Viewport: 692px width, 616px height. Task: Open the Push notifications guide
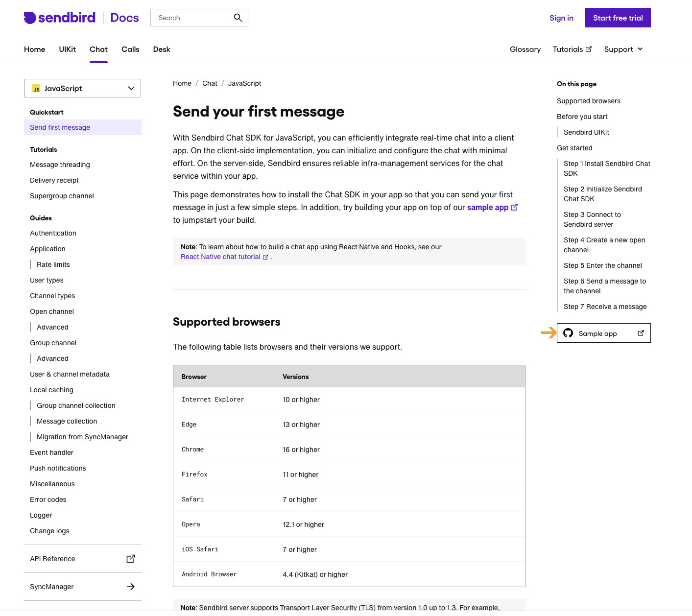pyautogui.click(x=58, y=469)
